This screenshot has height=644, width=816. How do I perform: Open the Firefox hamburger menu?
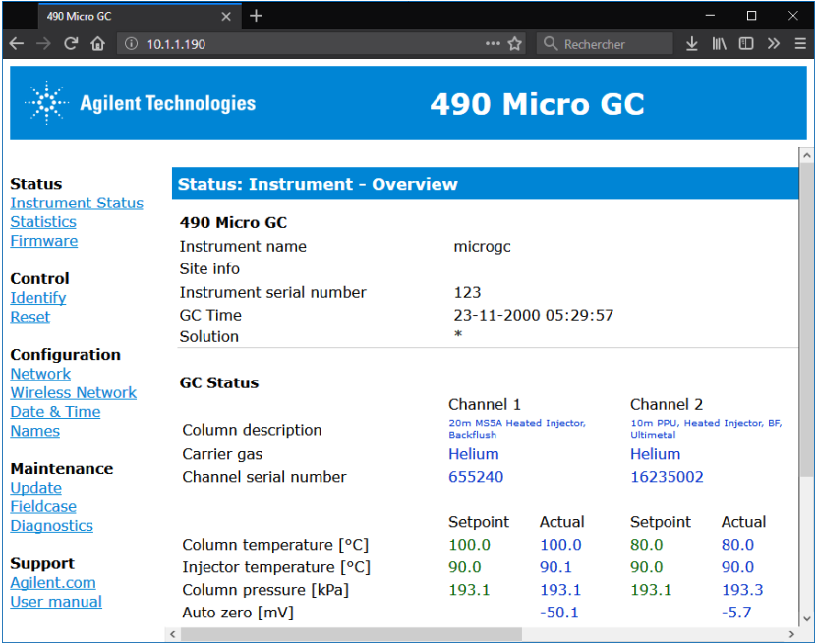798,44
